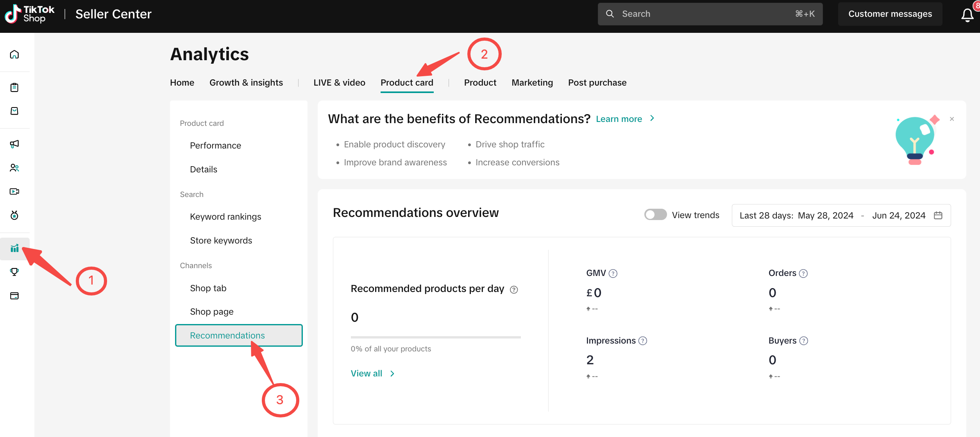Click the orders clipboard sidebar icon
This screenshot has height=437, width=980.
point(14,88)
